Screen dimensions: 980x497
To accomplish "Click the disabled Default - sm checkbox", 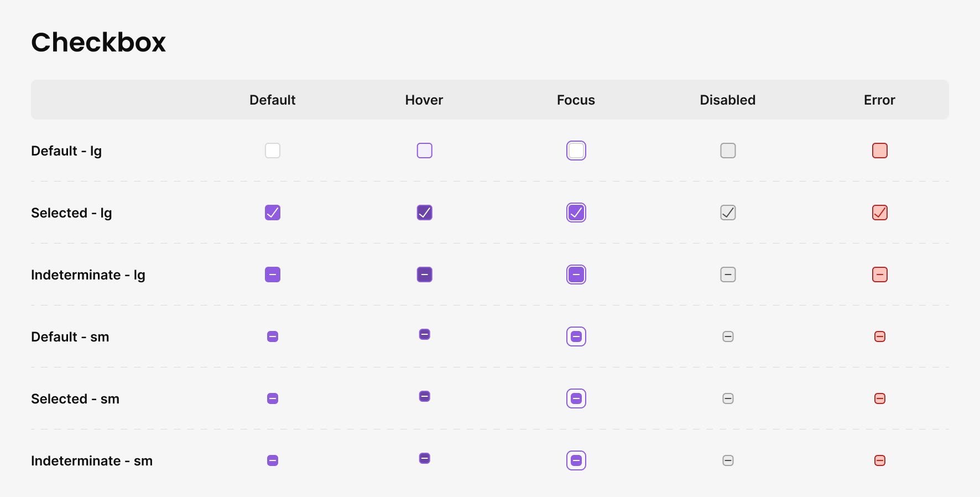I will [728, 336].
